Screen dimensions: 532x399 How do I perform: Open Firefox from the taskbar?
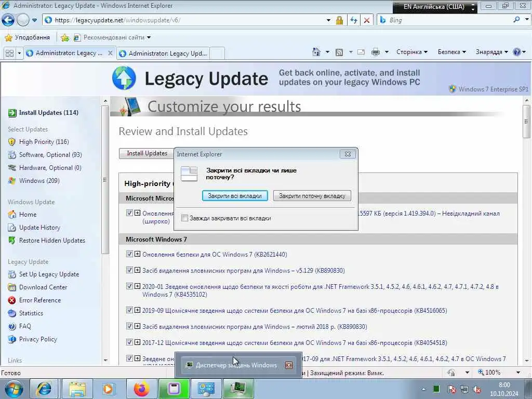point(141,389)
